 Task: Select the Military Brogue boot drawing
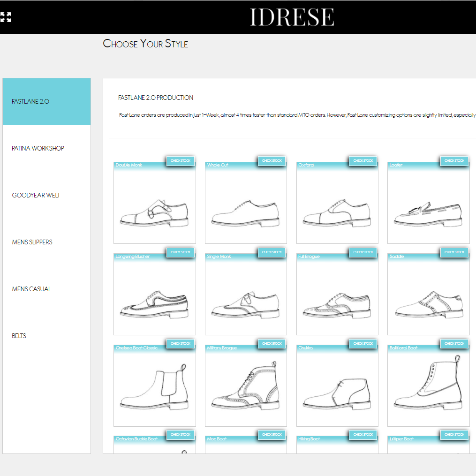click(246, 385)
